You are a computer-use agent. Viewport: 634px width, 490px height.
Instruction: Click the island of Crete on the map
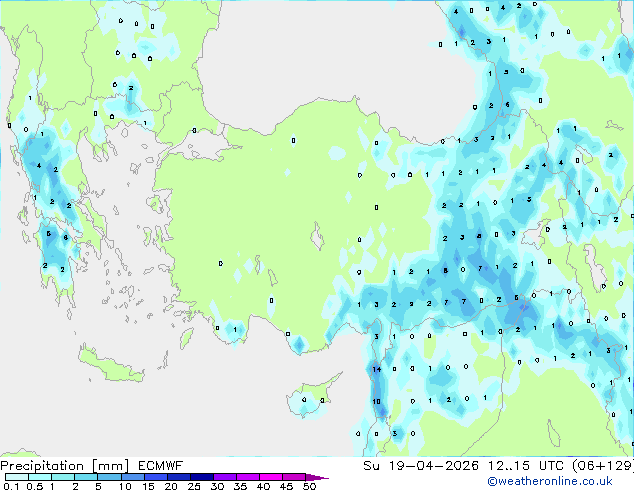click(109, 364)
